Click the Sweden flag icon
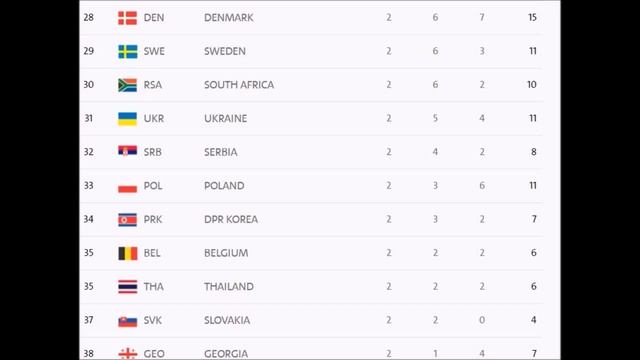This screenshot has height=360, width=640. click(127, 51)
